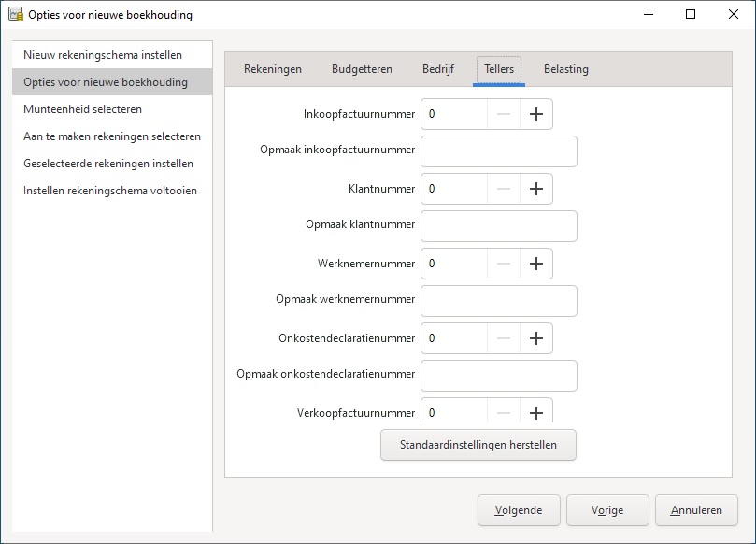Click minus icon for Inkoopfactuurnummer
Viewport: 756px width, 544px height.
coord(503,114)
